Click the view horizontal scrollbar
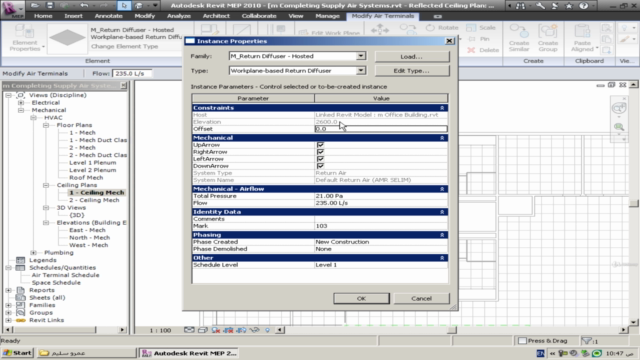Viewport: 640px width, 360px height. point(452,330)
